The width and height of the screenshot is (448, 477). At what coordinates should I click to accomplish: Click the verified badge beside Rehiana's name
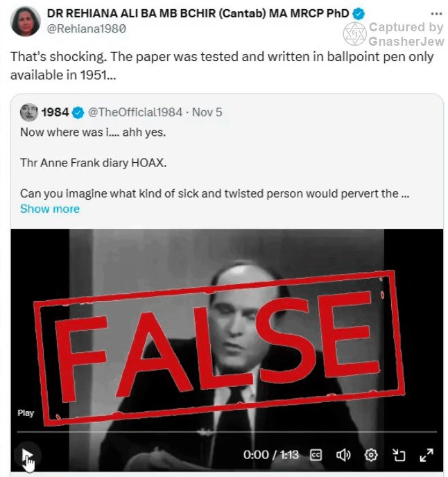point(359,14)
